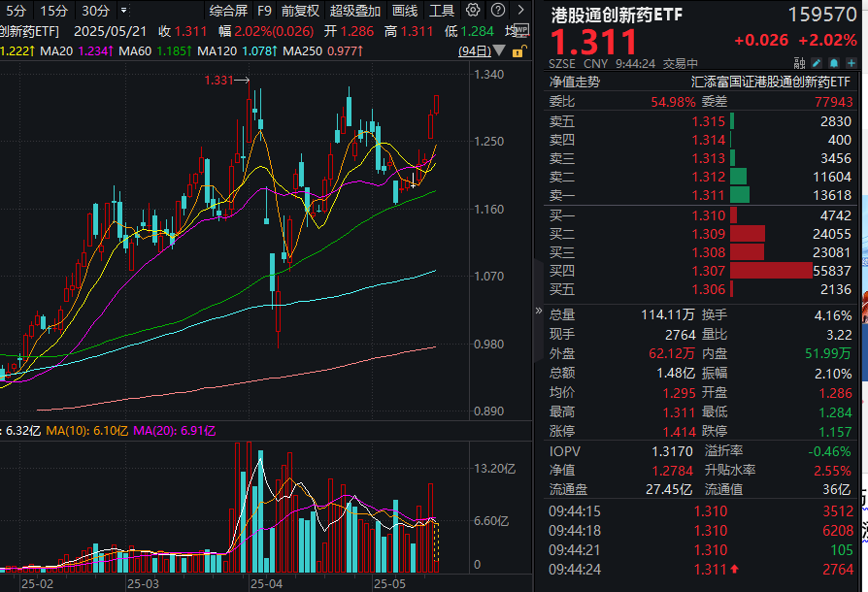
Task: Open 综合屏 composite screen view
Action: (229, 13)
